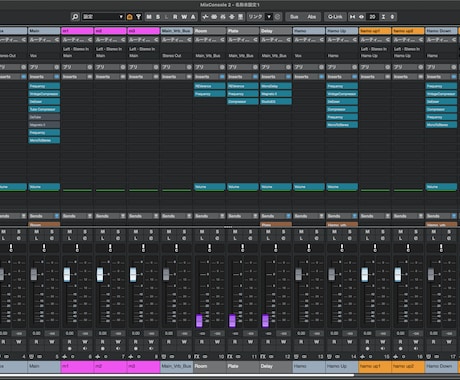Open Inserts rack header on Hamo Up channel

pos(342,77)
